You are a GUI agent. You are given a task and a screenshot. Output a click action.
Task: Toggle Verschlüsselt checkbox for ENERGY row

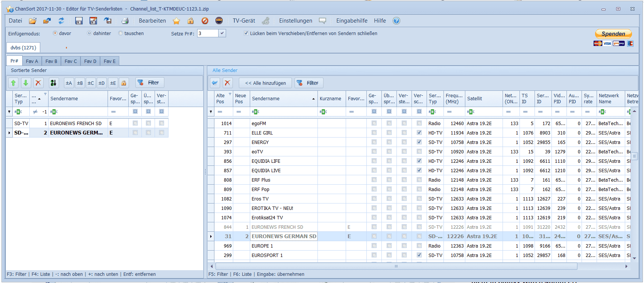(419, 142)
